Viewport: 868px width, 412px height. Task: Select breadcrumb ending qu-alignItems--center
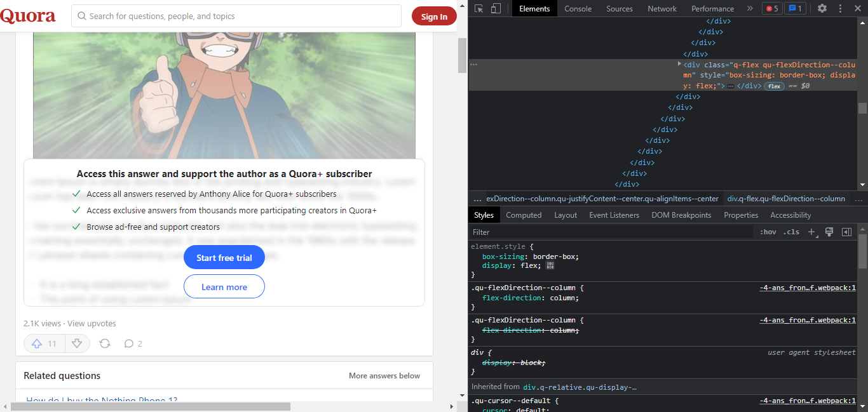pyautogui.click(x=602, y=199)
